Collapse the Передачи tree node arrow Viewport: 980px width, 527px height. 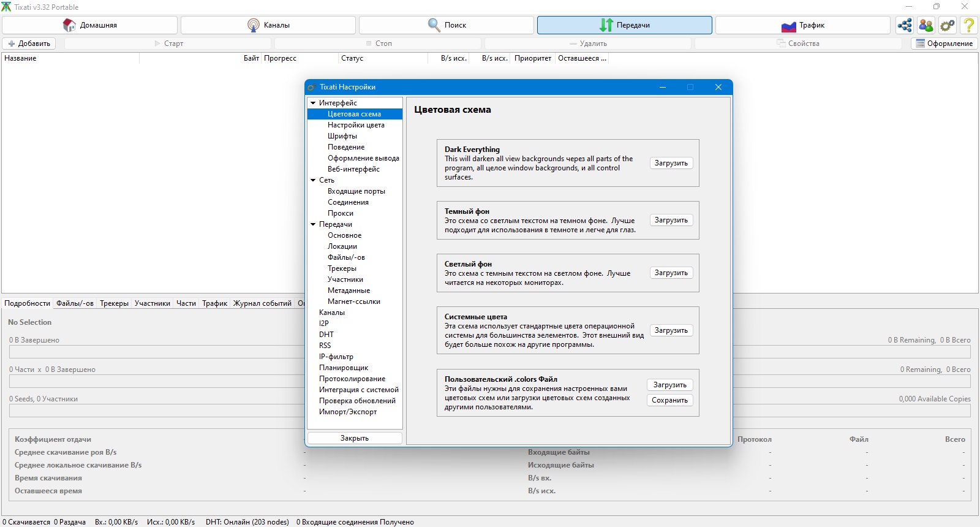click(x=313, y=224)
